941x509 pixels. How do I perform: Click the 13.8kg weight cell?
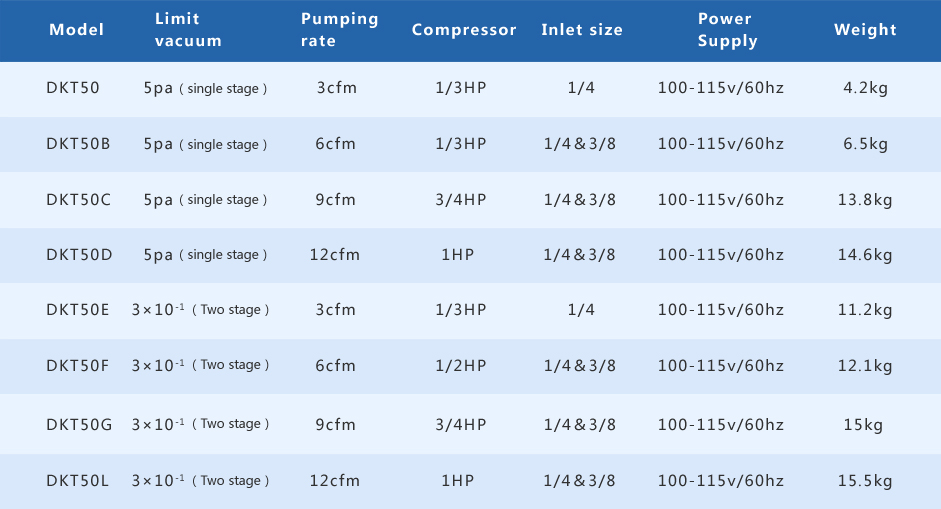tap(865, 200)
